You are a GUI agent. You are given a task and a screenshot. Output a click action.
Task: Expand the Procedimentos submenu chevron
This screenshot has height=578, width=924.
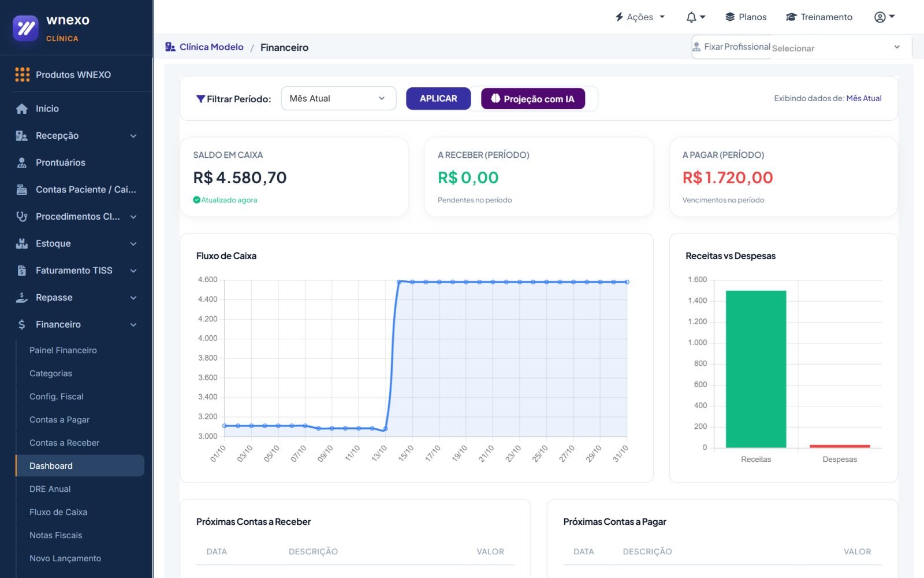[133, 217]
